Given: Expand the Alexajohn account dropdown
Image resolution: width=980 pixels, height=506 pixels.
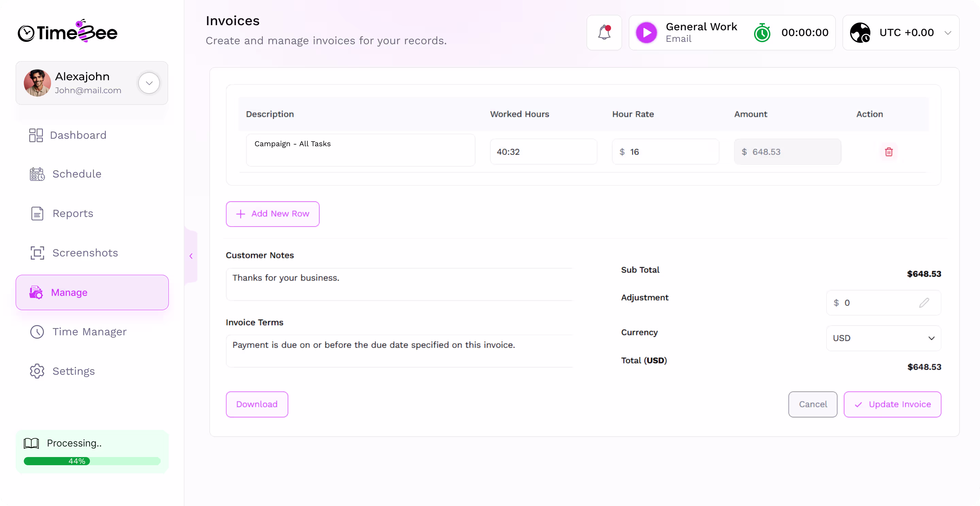Looking at the screenshot, I should click(x=149, y=83).
